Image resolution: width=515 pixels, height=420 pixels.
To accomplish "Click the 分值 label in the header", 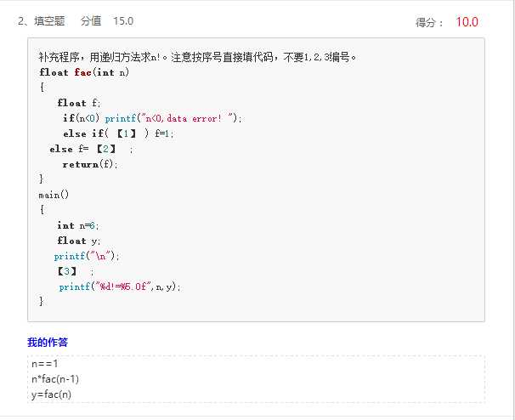I will (91, 21).
